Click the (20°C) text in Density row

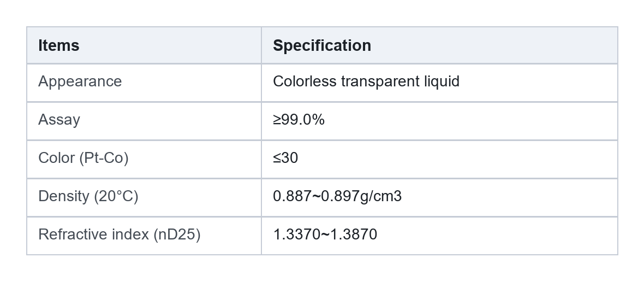click(x=116, y=196)
